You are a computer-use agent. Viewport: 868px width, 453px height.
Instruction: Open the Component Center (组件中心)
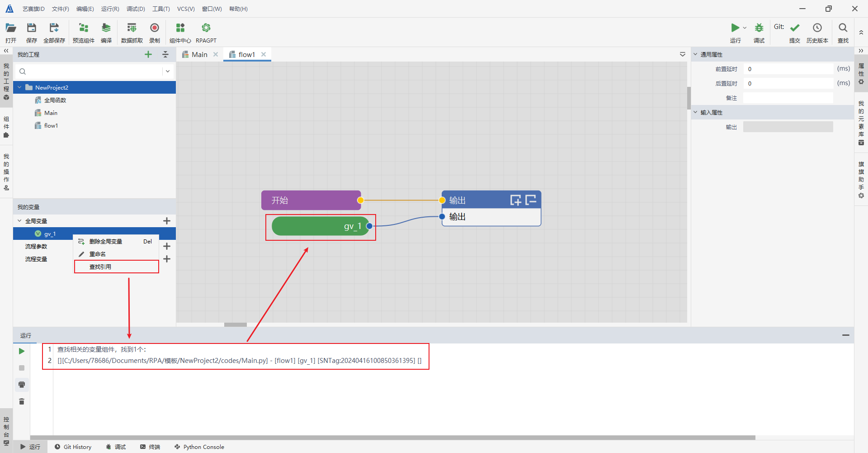(x=180, y=28)
